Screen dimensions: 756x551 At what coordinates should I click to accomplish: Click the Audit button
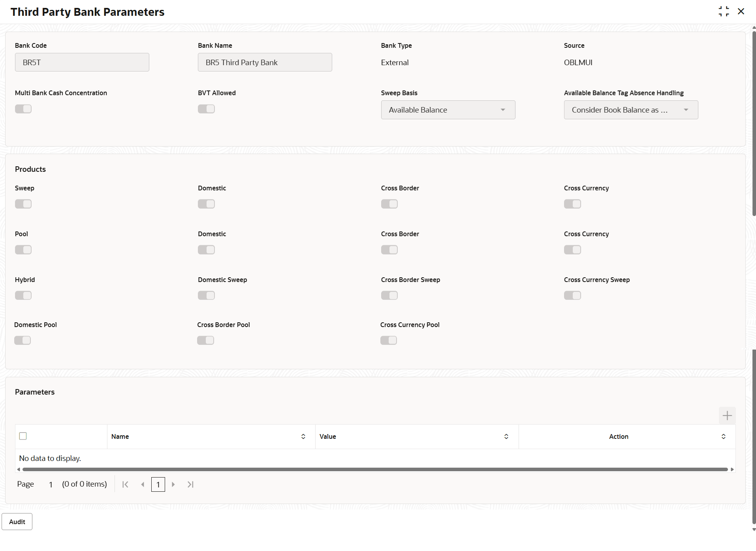pyautogui.click(x=17, y=522)
